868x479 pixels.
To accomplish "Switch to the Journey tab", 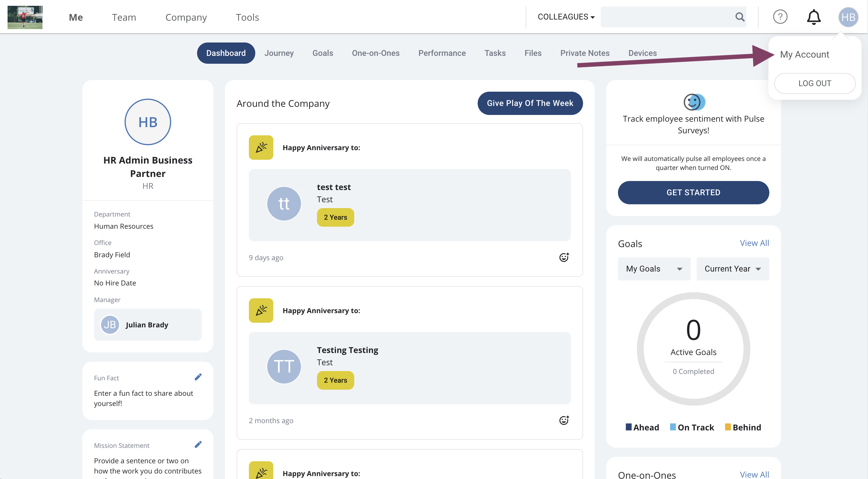I will click(279, 53).
